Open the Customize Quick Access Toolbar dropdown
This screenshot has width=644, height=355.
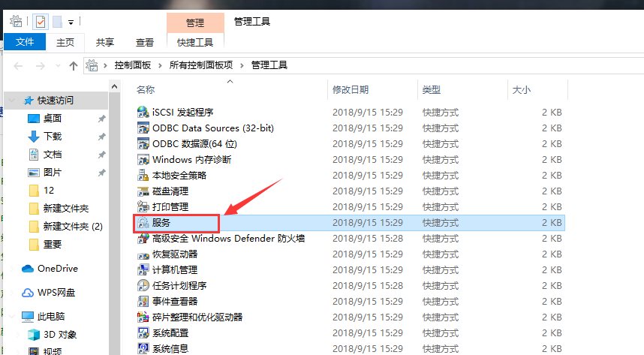(71, 23)
